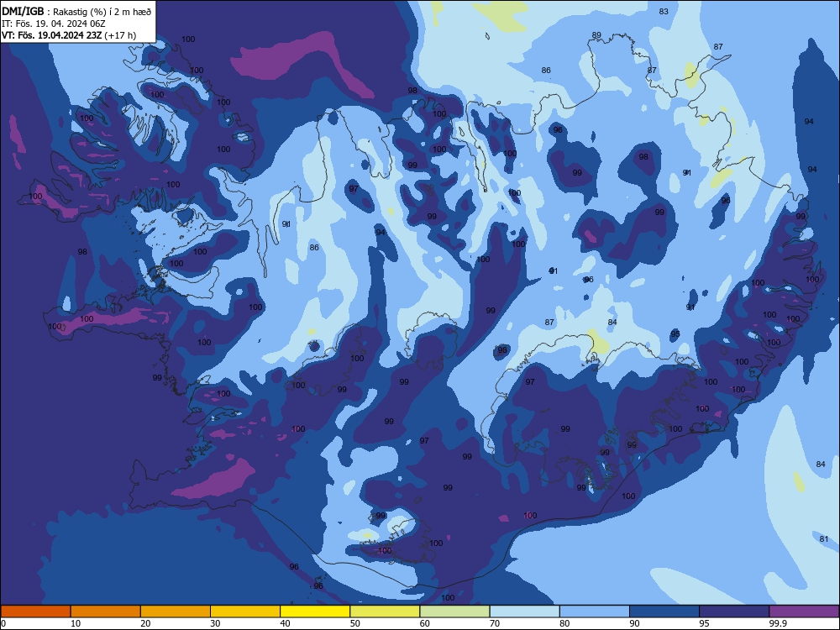The height and width of the screenshot is (630, 840).
Task: Select the purple above-99.9 legend swatch
Action: 804,612
